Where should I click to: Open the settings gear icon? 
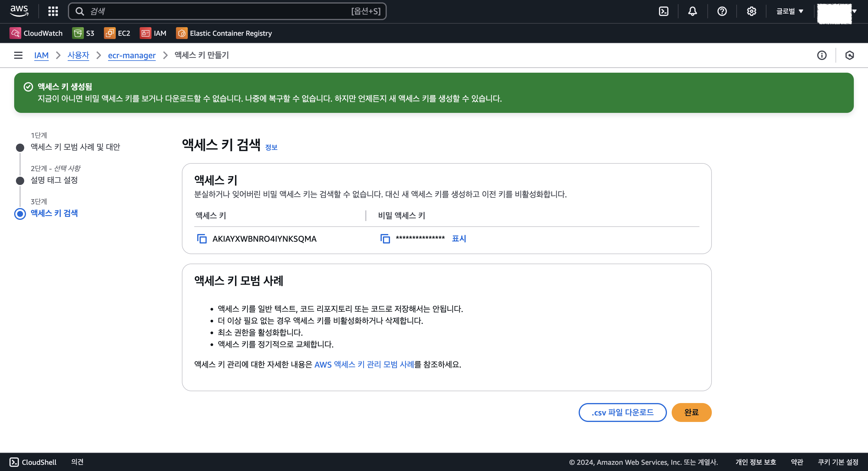(x=751, y=12)
